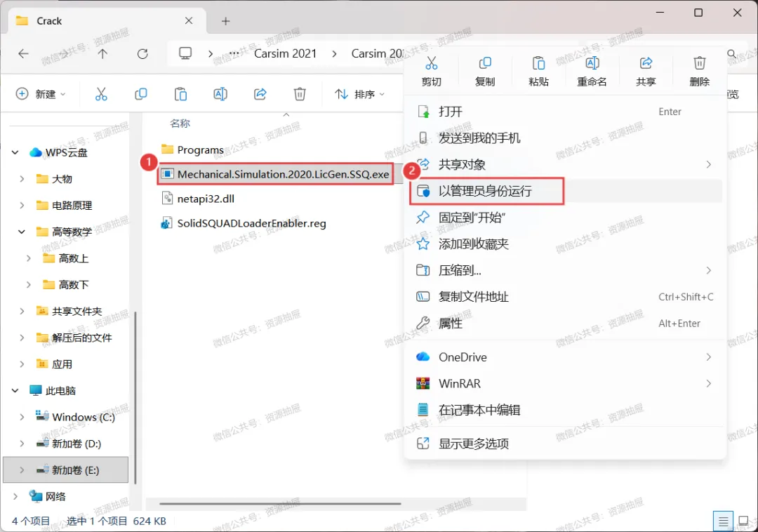758x532 pixels.
Task: Select 打开 in the context menu
Action: coord(565,112)
